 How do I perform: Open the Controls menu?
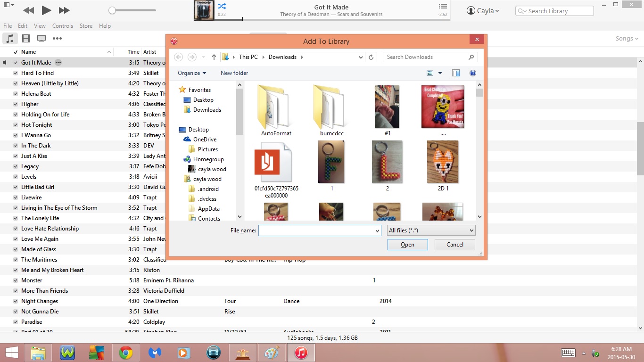pyautogui.click(x=63, y=26)
